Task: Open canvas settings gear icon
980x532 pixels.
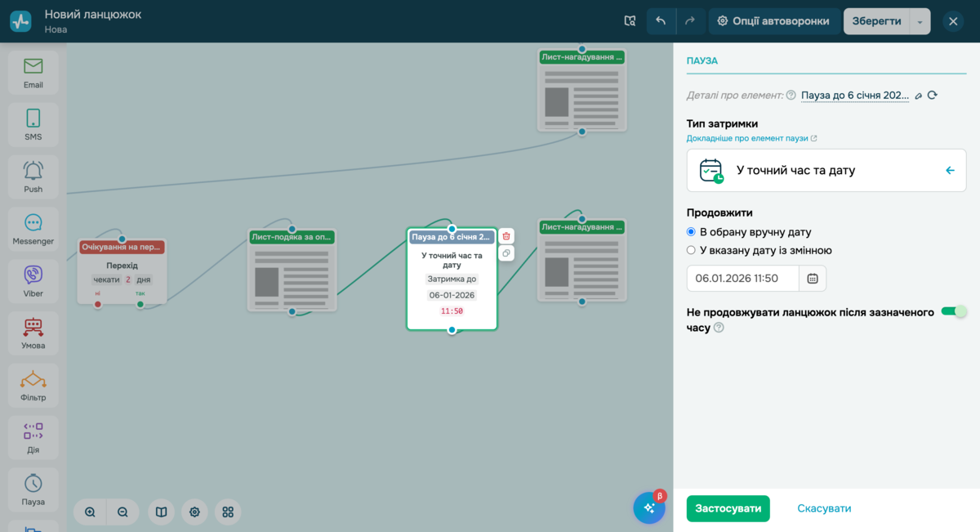Action: [194, 512]
